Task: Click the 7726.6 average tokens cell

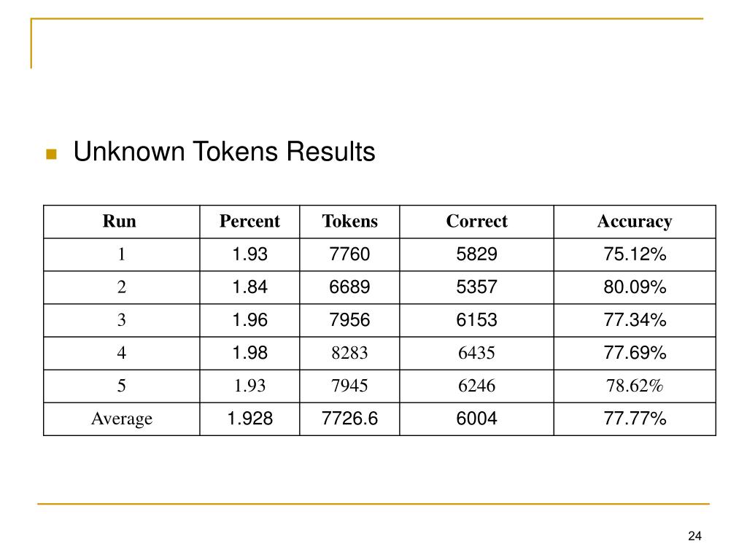Action: 349,419
